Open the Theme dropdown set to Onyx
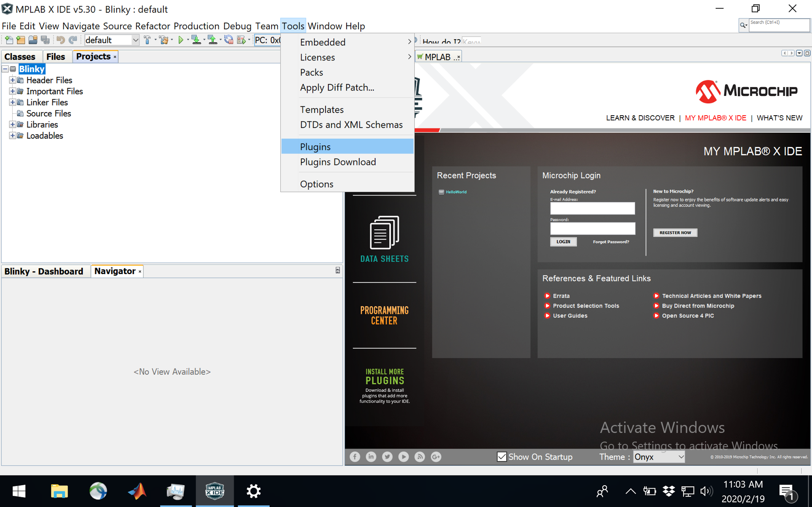The image size is (812, 507). tap(659, 457)
